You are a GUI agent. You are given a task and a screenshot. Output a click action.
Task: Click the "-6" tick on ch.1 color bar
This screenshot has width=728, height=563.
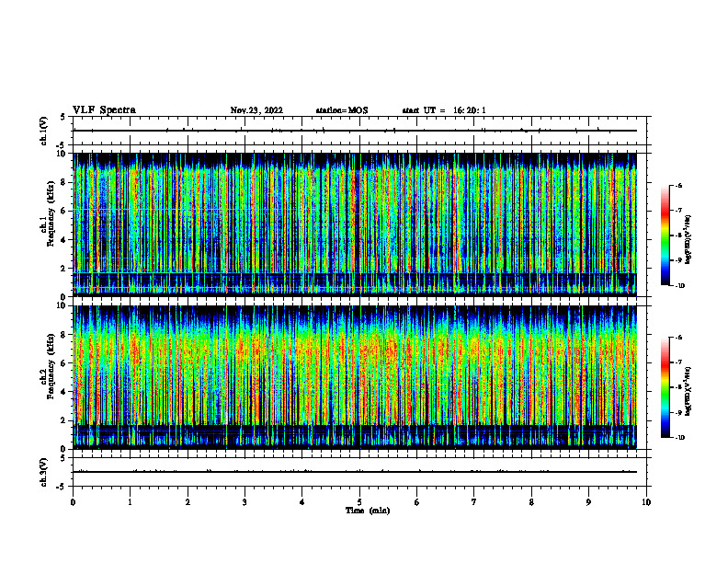point(678,186)
